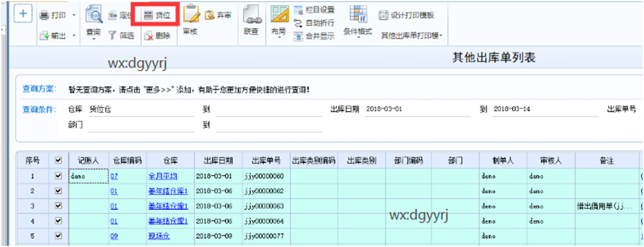
Task: Click the add new (+) button
Action: tap(24, 14)
